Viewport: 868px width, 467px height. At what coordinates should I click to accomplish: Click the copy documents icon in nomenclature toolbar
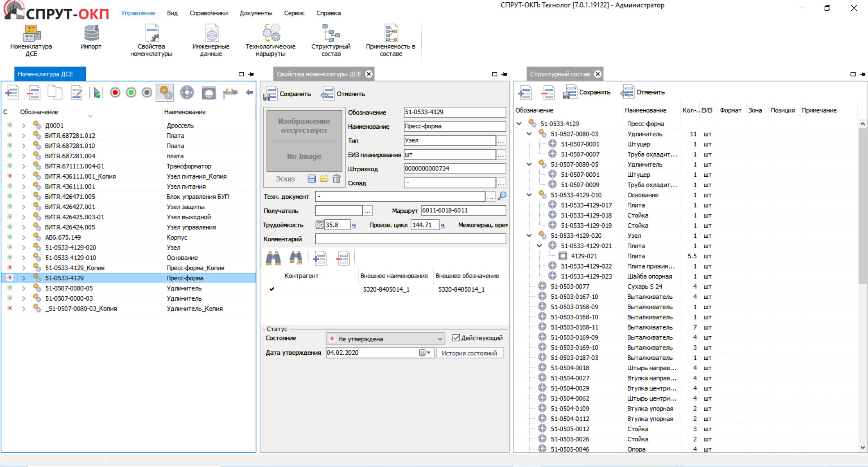55,93
